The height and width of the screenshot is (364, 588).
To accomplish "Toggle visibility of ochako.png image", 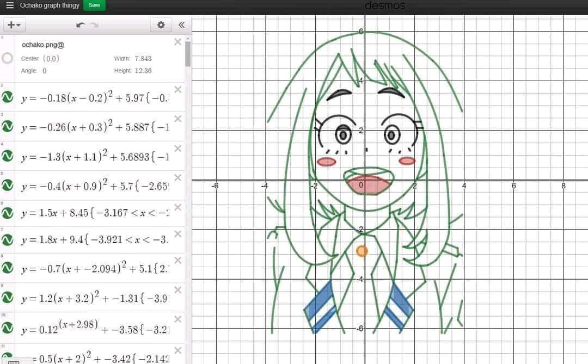I will [7, 58].
